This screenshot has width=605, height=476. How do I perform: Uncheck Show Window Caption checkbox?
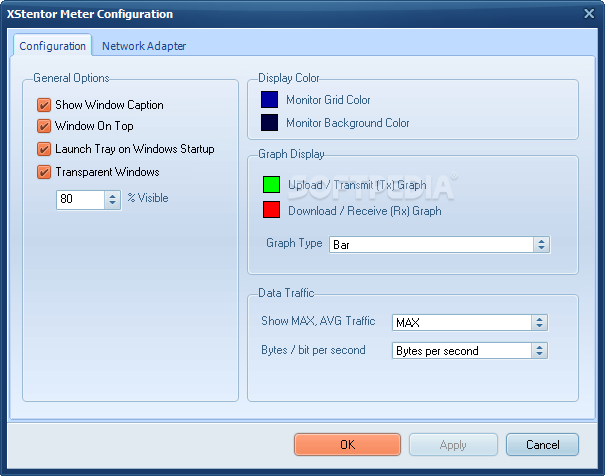[44, 105]
